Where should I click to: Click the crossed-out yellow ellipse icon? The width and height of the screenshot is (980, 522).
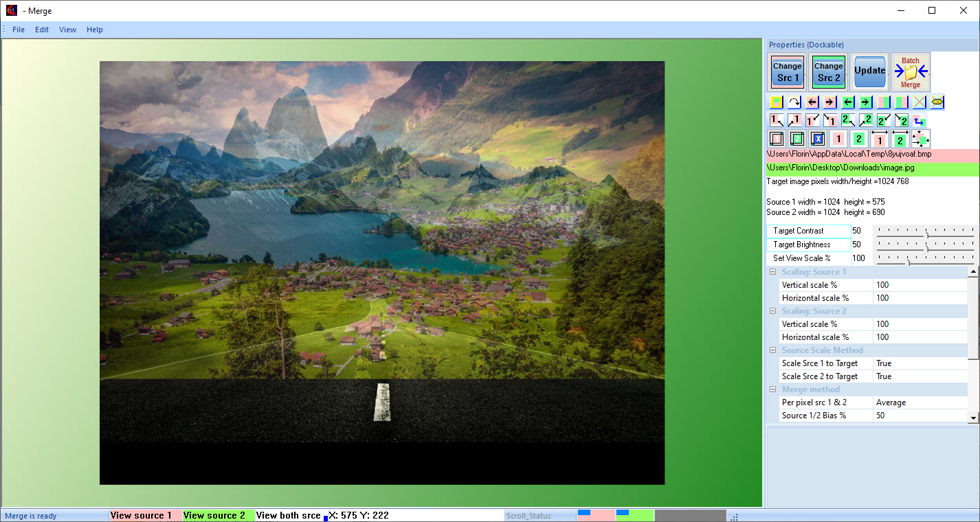click(937, 102)
